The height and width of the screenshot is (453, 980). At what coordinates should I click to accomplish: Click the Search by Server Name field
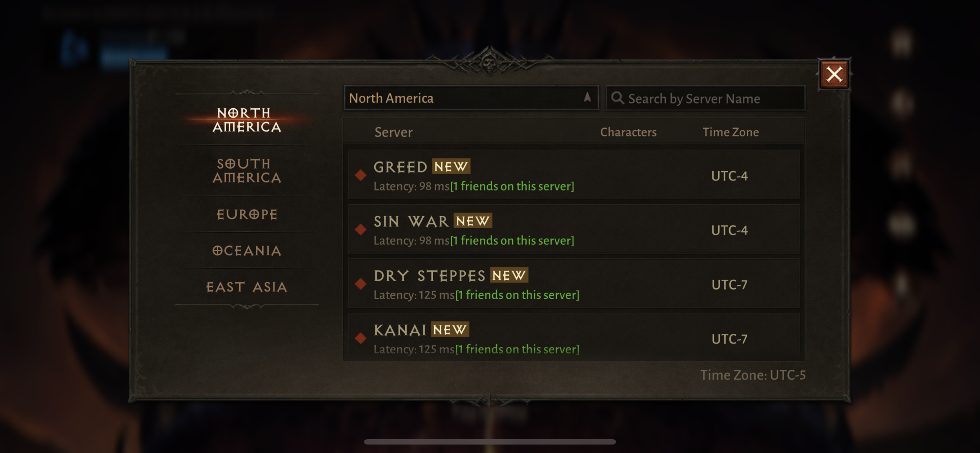pos(705,98)
